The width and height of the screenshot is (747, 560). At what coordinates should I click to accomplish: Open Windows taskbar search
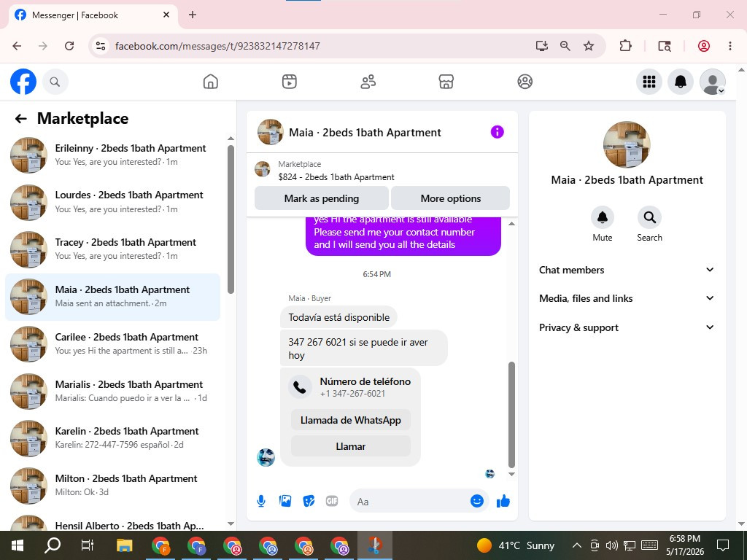click(53, 545)
